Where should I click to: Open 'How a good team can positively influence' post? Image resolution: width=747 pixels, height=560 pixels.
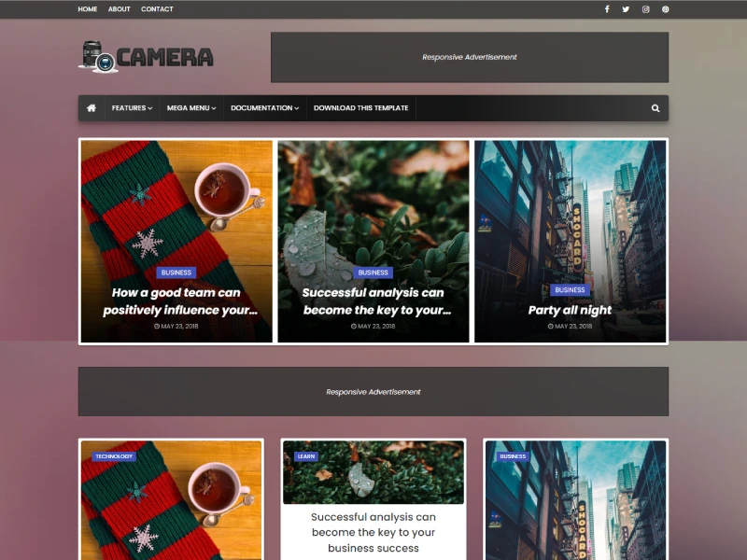click(179, 301)
